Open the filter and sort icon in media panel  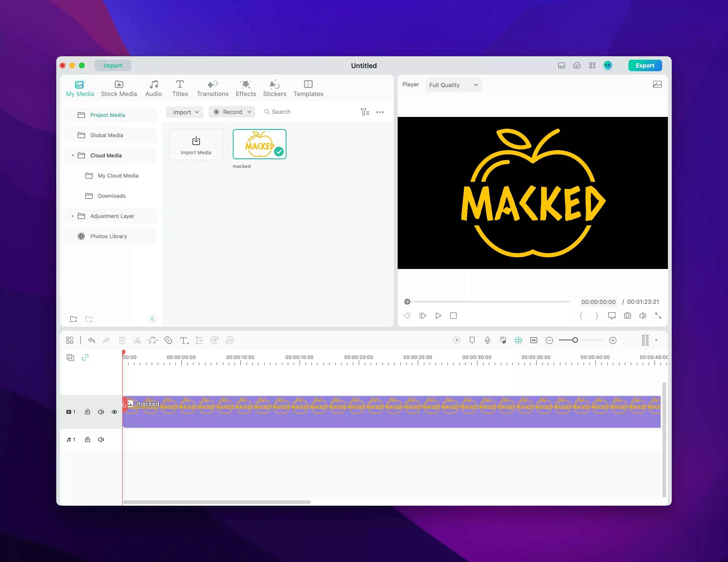tap(365, 112)
